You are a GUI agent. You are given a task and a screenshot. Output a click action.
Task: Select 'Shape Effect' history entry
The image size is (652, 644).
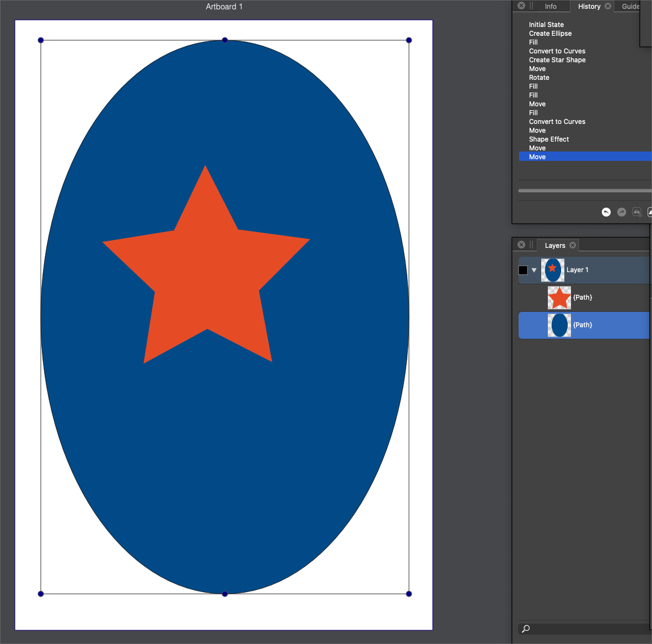[x=549, y=139]
